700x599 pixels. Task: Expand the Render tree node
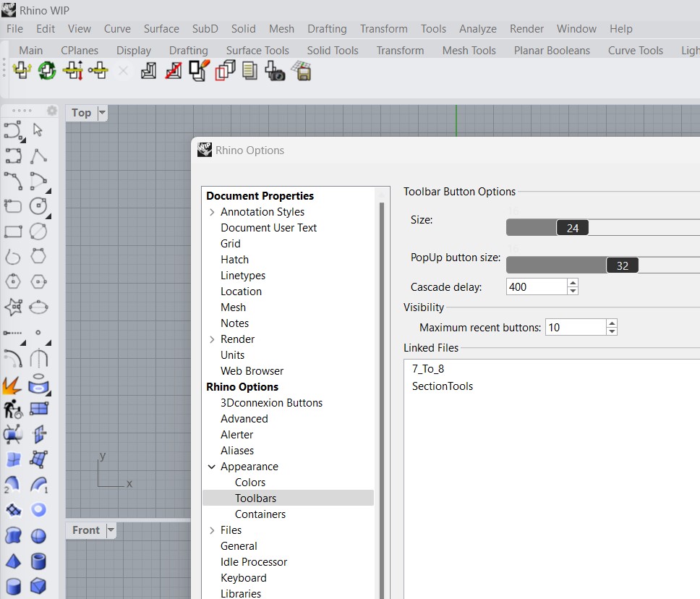(212, 339)
